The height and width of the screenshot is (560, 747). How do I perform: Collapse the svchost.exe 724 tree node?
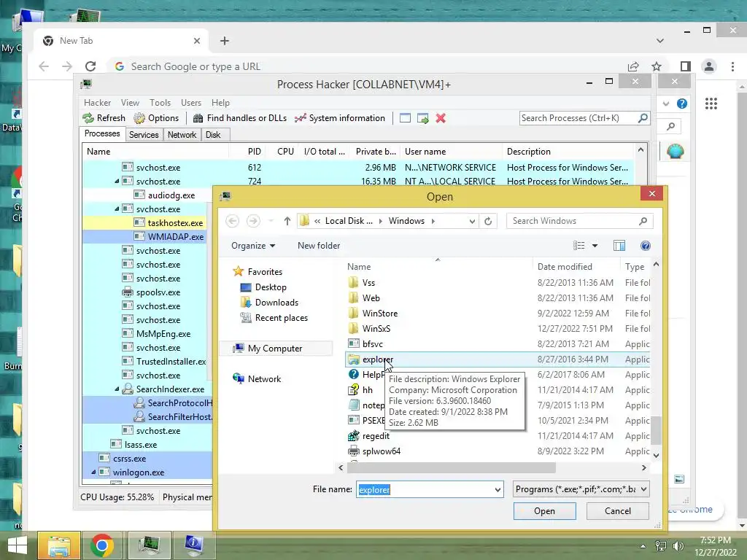117,182
